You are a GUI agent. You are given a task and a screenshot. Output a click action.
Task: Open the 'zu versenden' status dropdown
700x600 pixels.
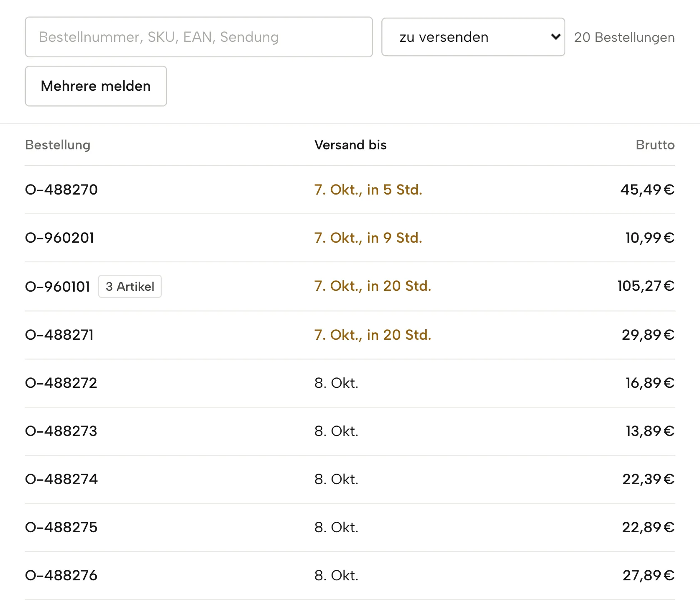[x=473, y=37]
